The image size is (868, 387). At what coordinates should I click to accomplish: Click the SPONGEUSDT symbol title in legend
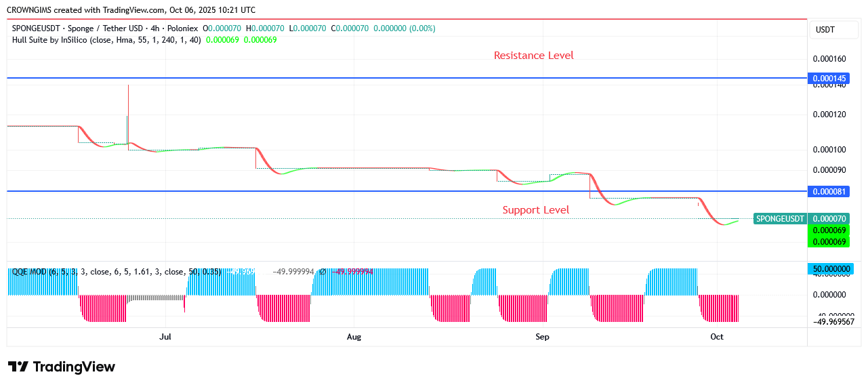(x=35, y=28)
